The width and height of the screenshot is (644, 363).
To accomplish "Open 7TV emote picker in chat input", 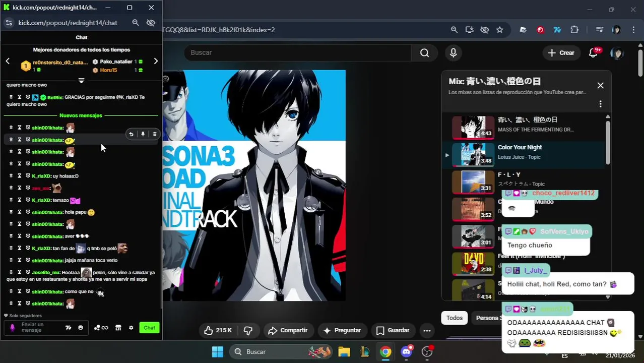I will coord(69,328).
